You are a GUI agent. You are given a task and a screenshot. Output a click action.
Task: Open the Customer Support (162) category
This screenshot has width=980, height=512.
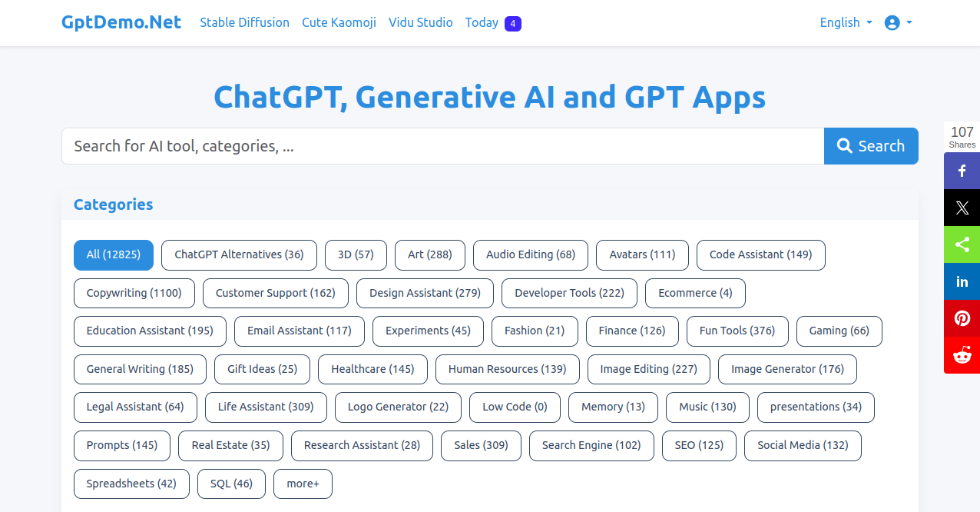pos(276,293)
